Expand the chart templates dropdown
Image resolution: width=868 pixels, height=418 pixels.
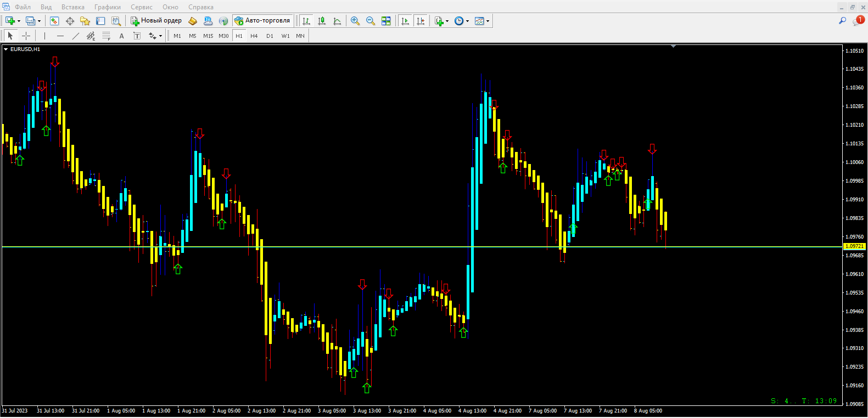(488, 21)
